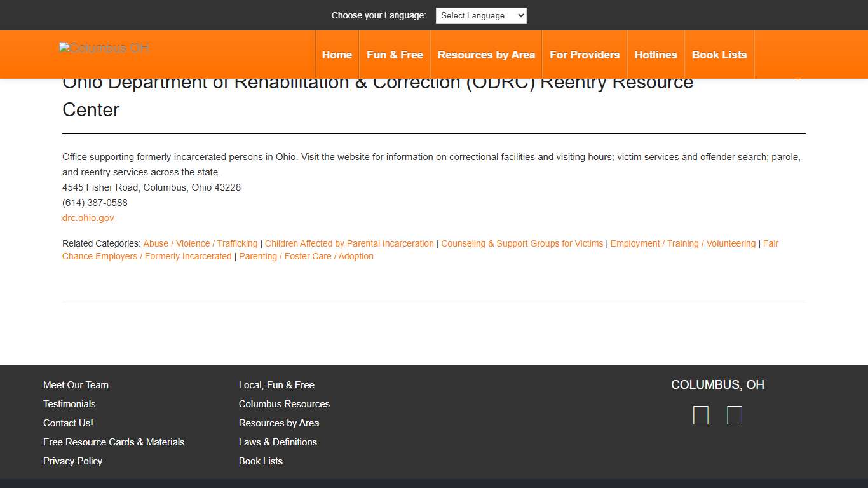Select Home in the navigation bar

click(337, 55)
